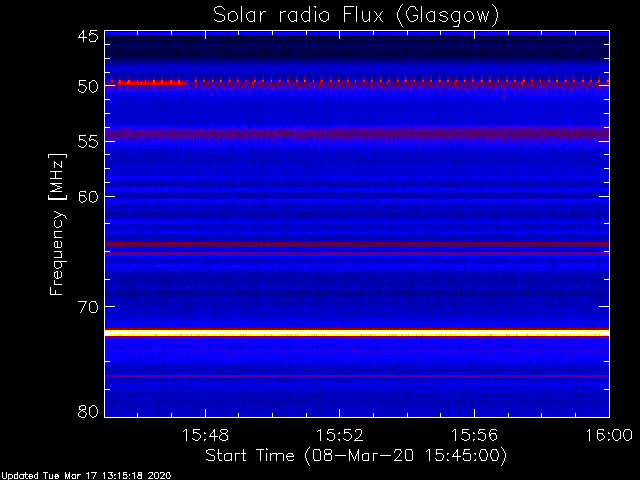Click the '15:52' time tick label

[340, 435]
